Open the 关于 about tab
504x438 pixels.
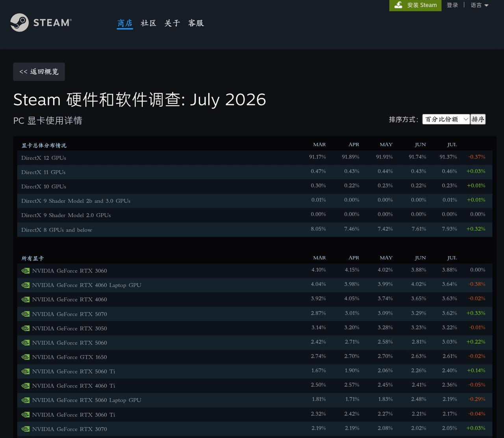(172, 23)
